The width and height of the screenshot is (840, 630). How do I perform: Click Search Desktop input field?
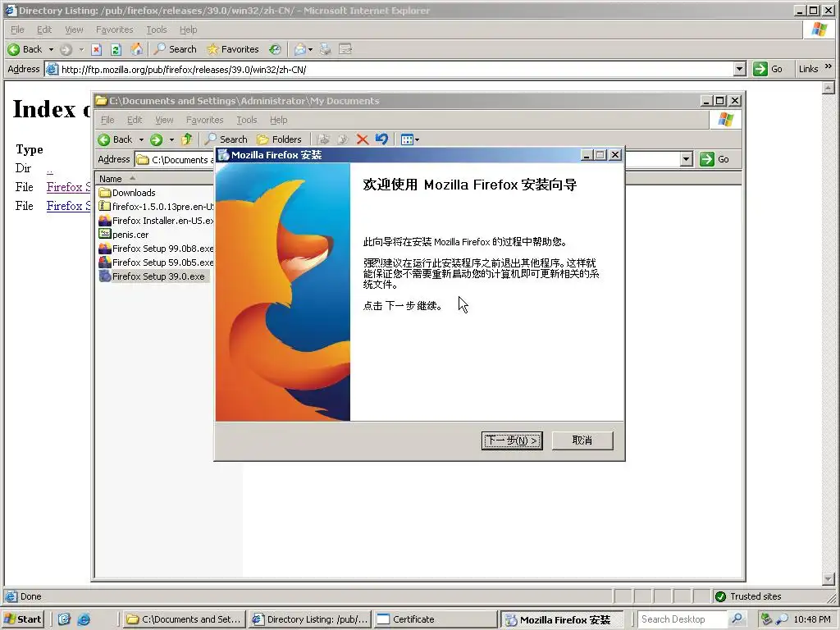[x=682, y=619]
